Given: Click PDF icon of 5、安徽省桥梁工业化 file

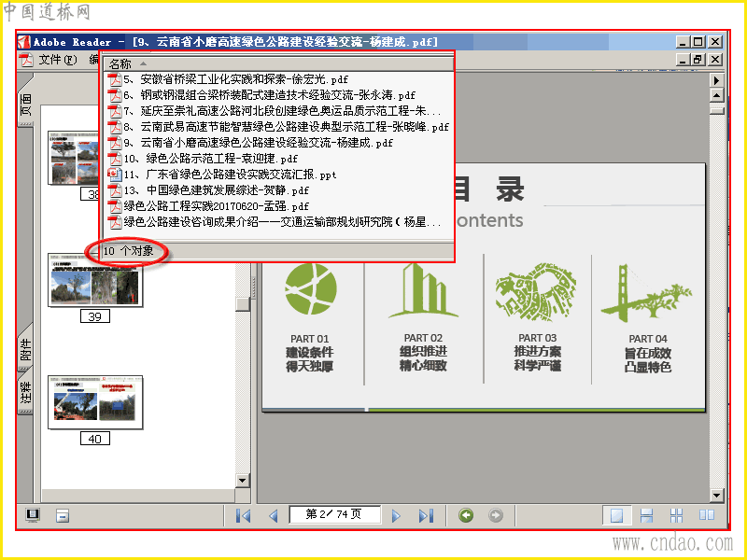Looking at the screenshot, I should pyautogui.click(x=115, y=79).
